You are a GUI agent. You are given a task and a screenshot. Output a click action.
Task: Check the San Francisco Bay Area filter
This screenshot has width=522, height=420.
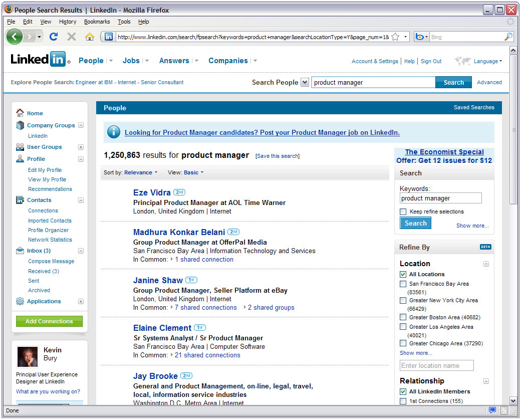(403, 284)
